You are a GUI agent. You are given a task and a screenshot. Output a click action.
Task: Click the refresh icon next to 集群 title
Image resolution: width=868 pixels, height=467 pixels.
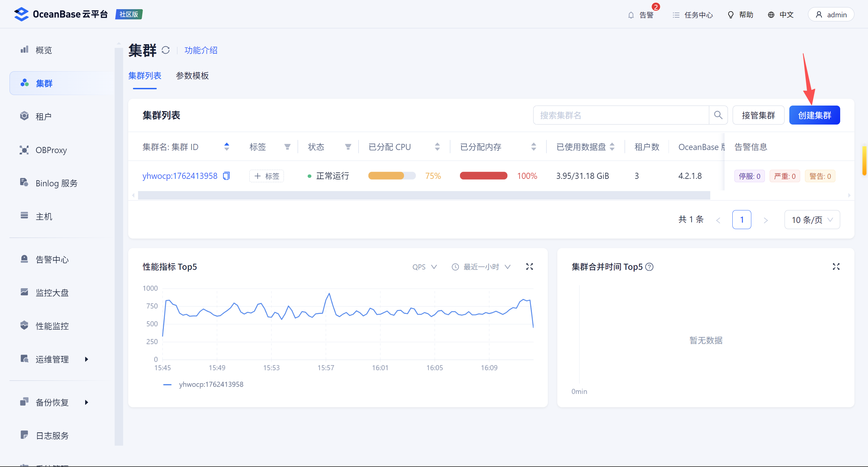tap(166, 50)
